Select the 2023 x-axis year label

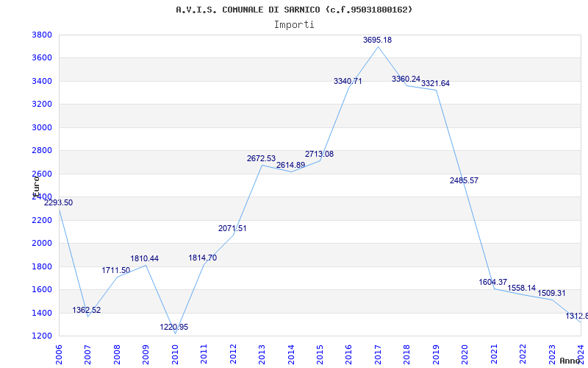coord(552,355)
